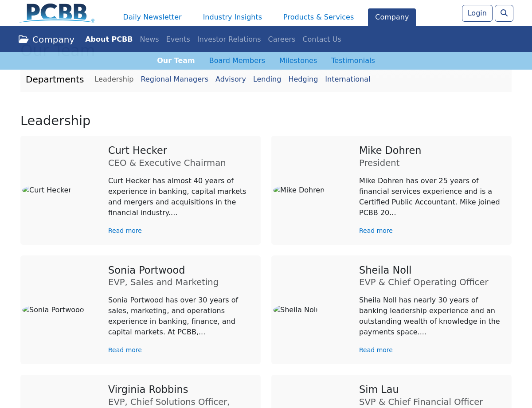
Task: Click the PCBB logo
Action: pyautogui.click(x=57, y=13)
